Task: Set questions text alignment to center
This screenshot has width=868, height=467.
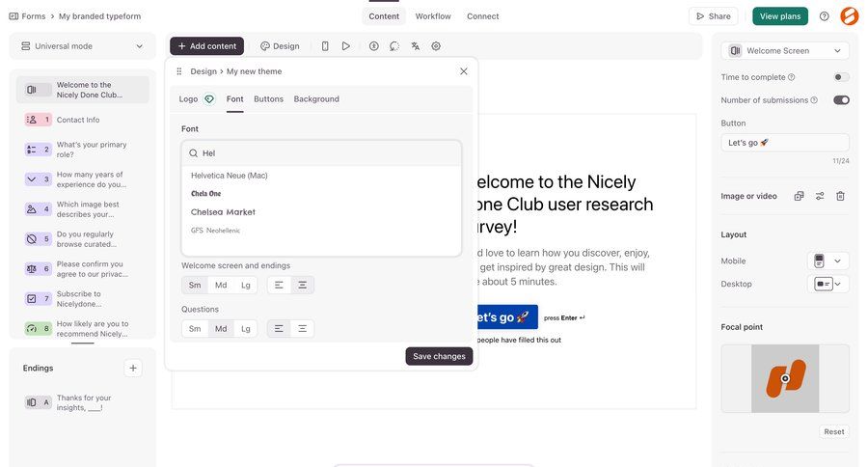Action: [302, 329]
